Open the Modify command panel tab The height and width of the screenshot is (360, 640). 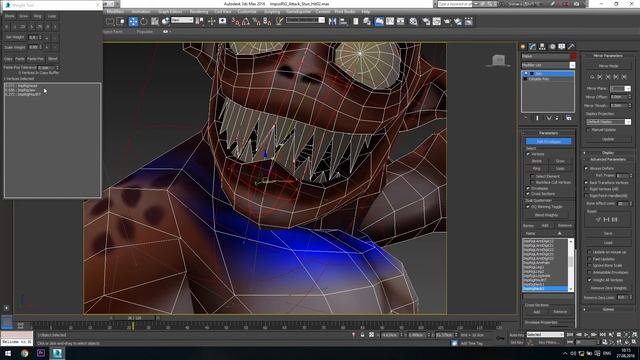click(532, 47)
